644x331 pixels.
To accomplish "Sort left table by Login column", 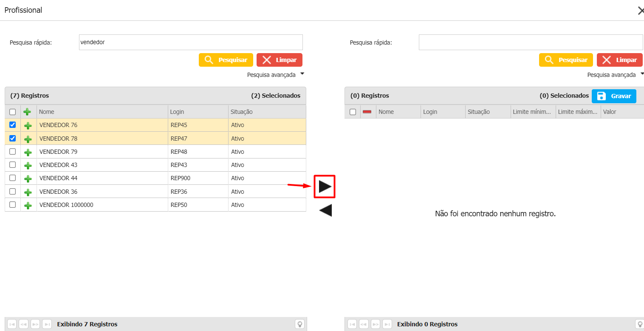I will pos(198,112).
